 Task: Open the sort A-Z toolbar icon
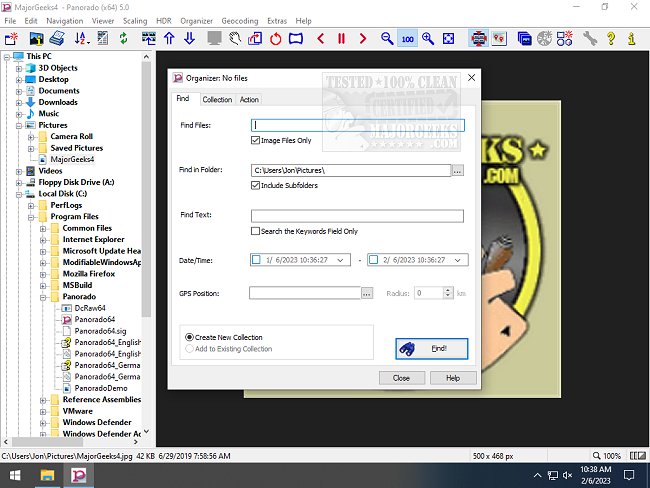(81, 39)
